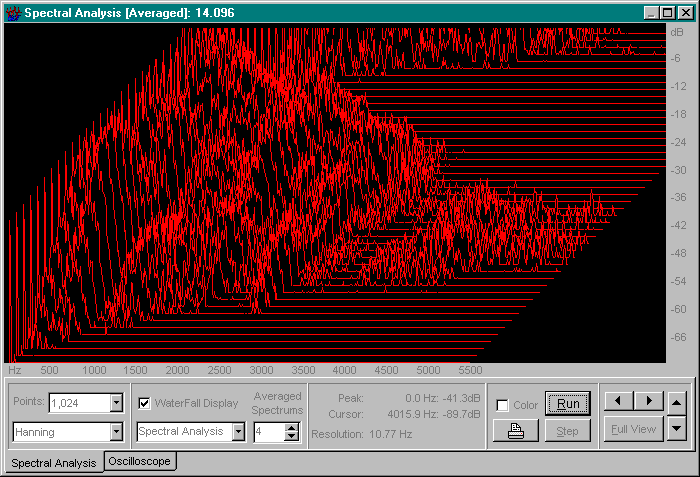Click the Full View button

[632, 429]
